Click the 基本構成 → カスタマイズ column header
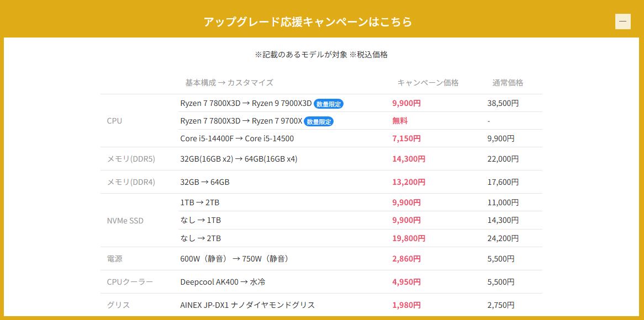This screenshot has height=320, width=644. tap(229, 83)
